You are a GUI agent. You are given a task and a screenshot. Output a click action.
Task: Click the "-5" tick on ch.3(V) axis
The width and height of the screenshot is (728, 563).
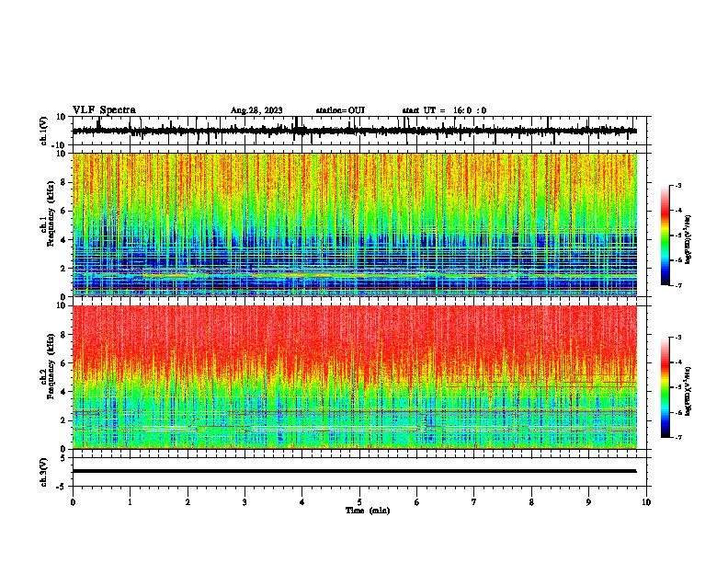pos(63,486)
